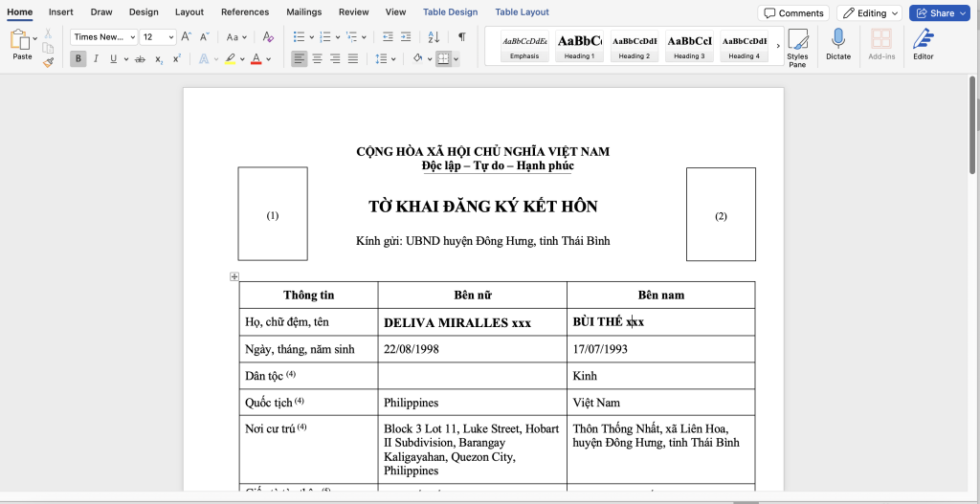Open the Editor tool
The width and height of the screenshot is (980, 504).
pyautogui.click(x=923, y=44)
